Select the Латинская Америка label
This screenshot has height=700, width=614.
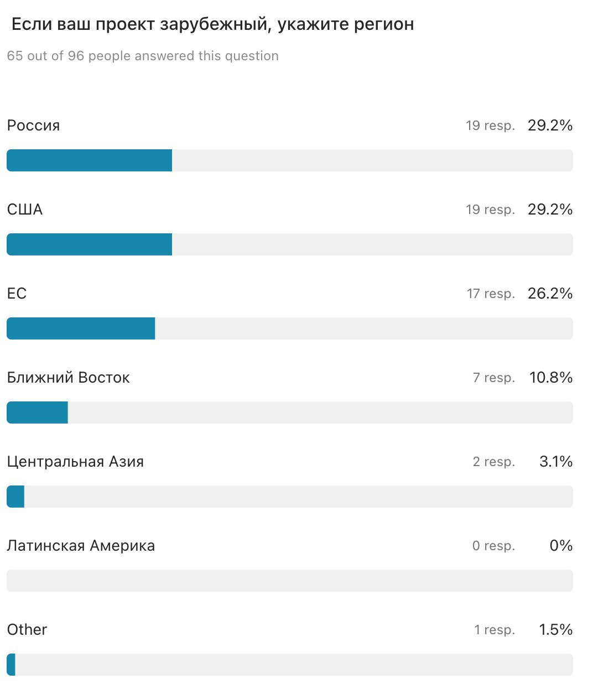pyautogui.click(x=81, y=546)
